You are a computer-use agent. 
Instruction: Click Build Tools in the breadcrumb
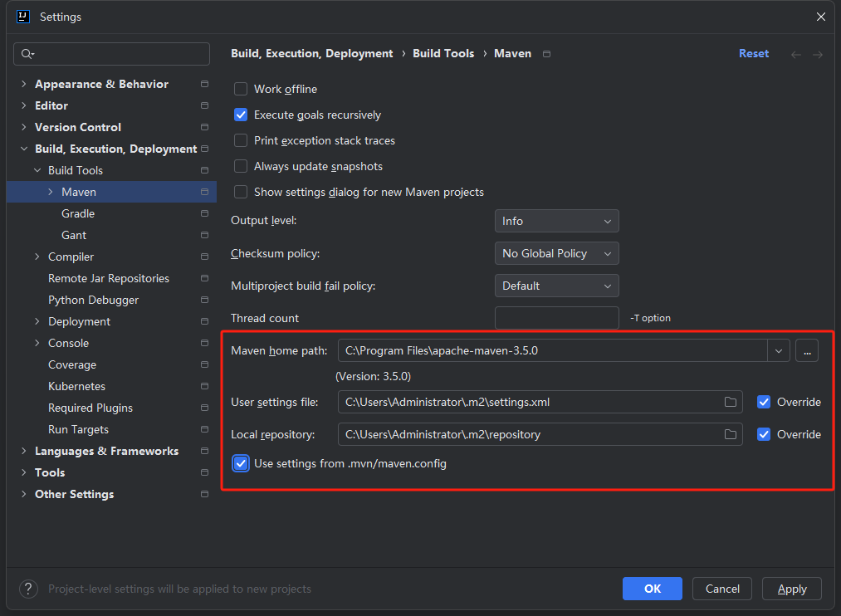443,54
